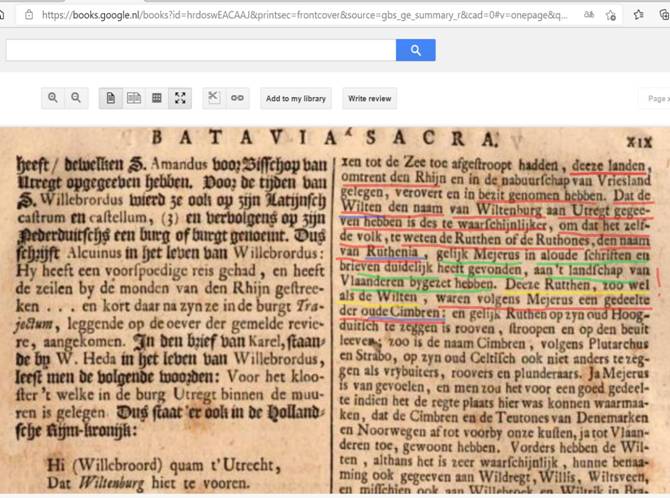Select the clip scissors tool
670x498 pixels.
click(x=213, y=98)
